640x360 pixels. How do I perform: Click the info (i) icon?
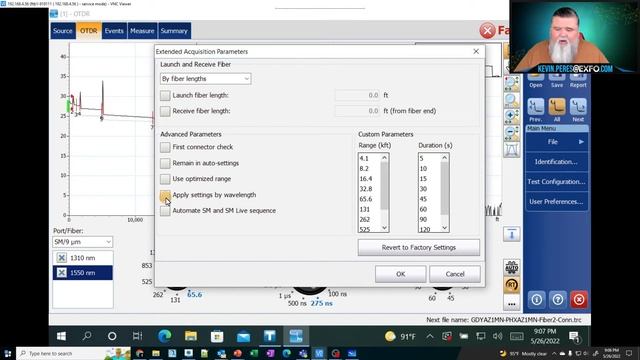(536, 300)
